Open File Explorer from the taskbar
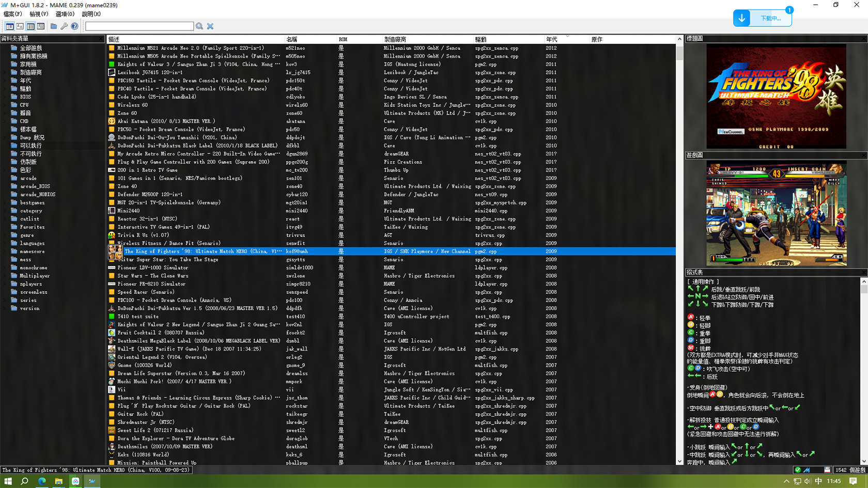This screenshot has width=868, height=488. pos(59,481)
